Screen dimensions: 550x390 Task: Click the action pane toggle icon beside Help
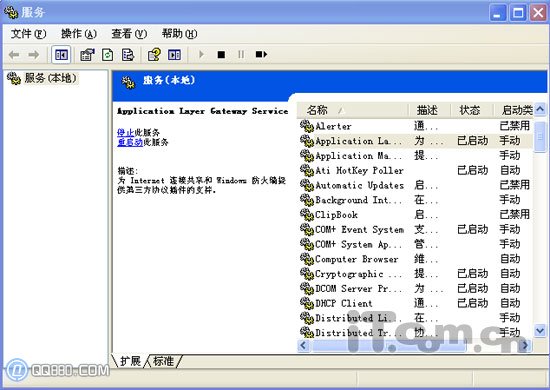[174, 55]
